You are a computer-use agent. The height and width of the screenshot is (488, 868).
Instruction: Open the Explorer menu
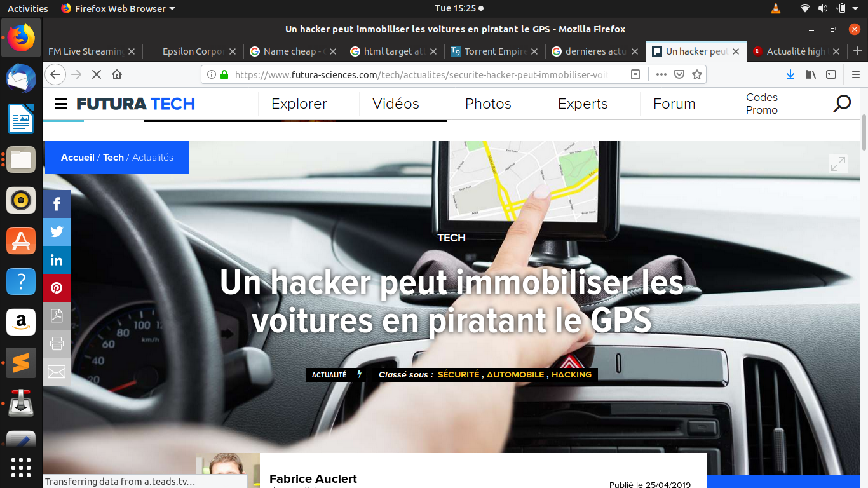coord(299,104)
